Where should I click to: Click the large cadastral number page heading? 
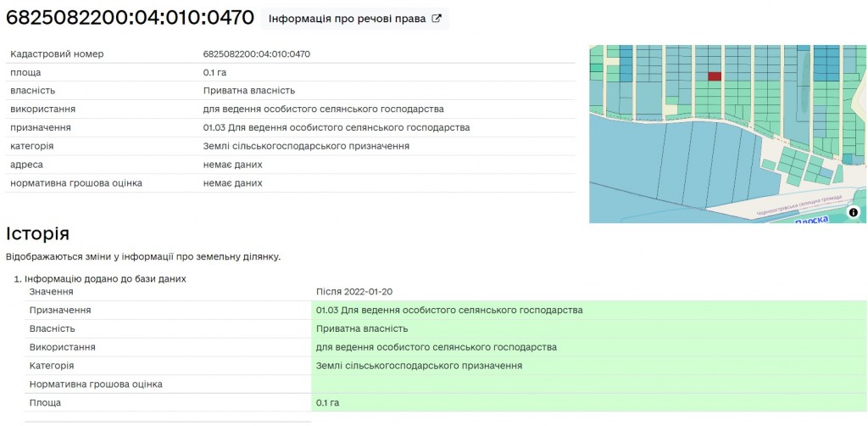(130, 18)
